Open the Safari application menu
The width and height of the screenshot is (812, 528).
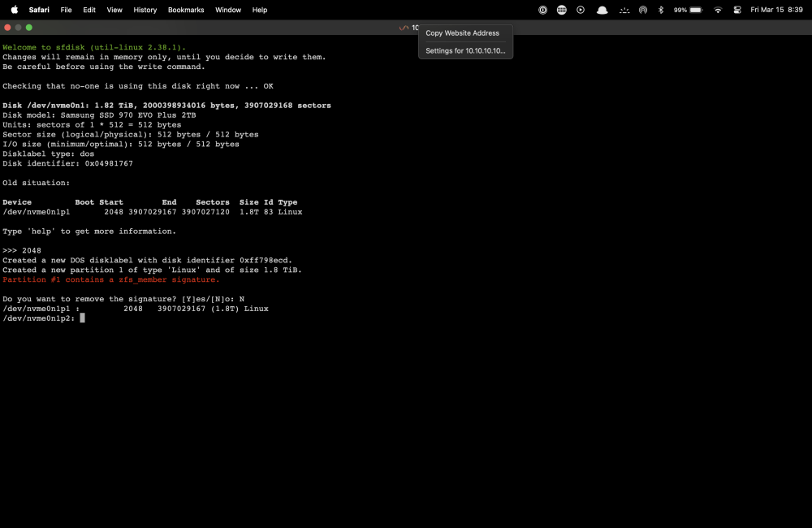pyautogui.click(x=39, y=10)
